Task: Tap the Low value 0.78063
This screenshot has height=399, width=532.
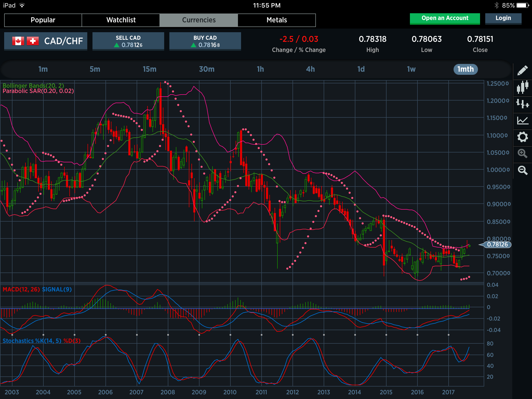Action: 427,39
